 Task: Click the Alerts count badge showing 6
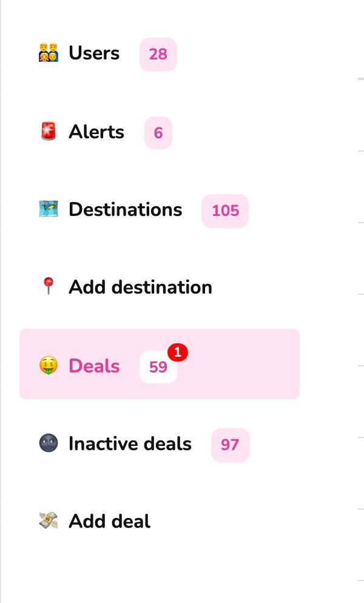(x=158, y=133)
